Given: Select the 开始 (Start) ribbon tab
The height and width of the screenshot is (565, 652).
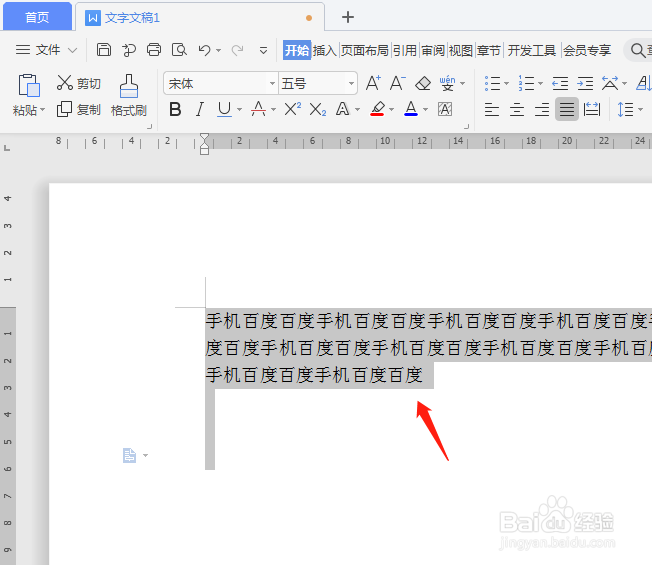Looking at the screenshot, I should coord(297,50).
